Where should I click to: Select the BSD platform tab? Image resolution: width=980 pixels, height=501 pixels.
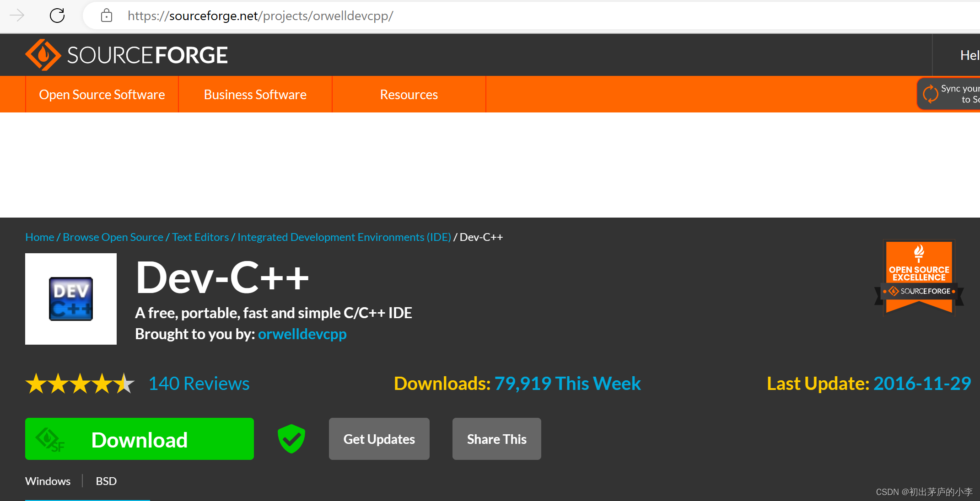[x=106, y=481]
